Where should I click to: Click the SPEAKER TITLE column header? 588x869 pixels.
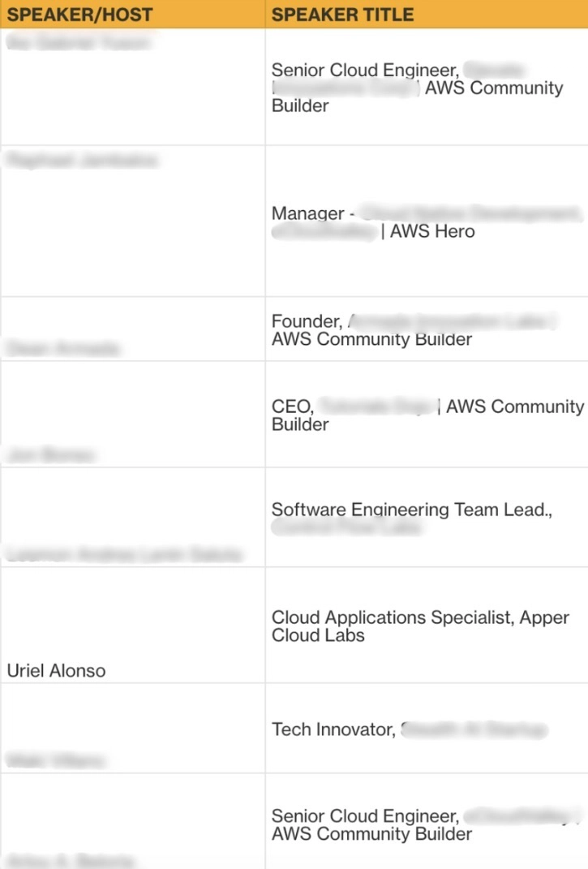coord(342,15)
